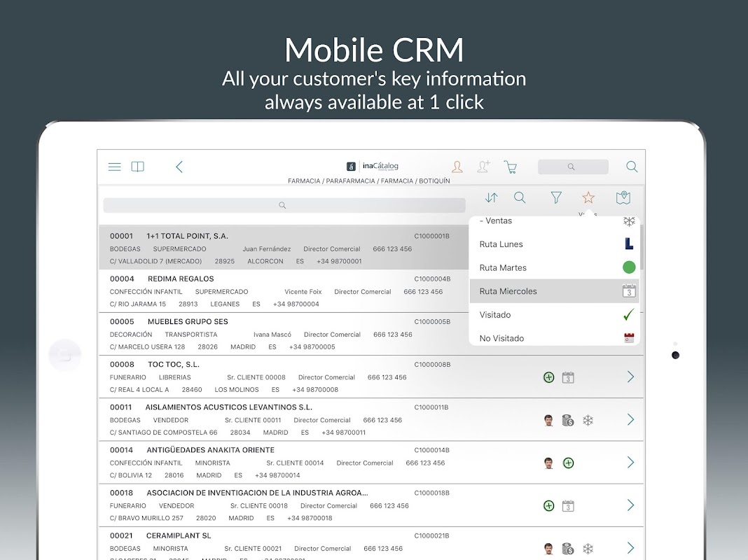Image resolution: width=748 pixels, height=560 pixels.
Task: Click person avatar on CERAMIPLANT SL row
Action: pos(548,549)
